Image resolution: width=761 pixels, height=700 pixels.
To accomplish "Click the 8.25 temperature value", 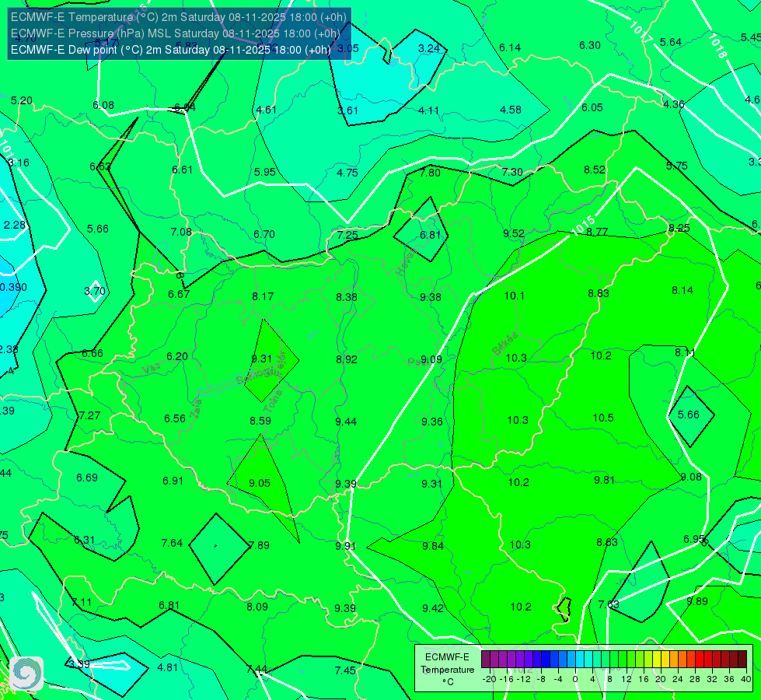I will tap(679, 229).
